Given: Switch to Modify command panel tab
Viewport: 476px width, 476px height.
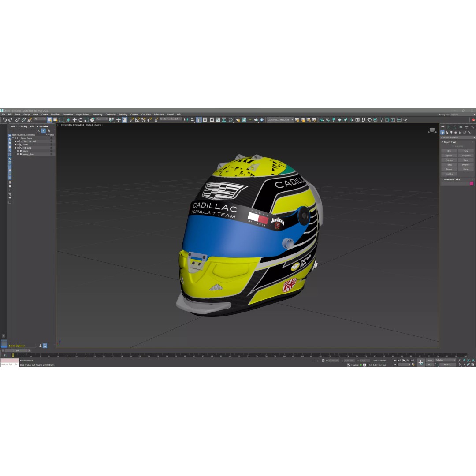Looking at the screenshot, I should click(x=449, y=127).
